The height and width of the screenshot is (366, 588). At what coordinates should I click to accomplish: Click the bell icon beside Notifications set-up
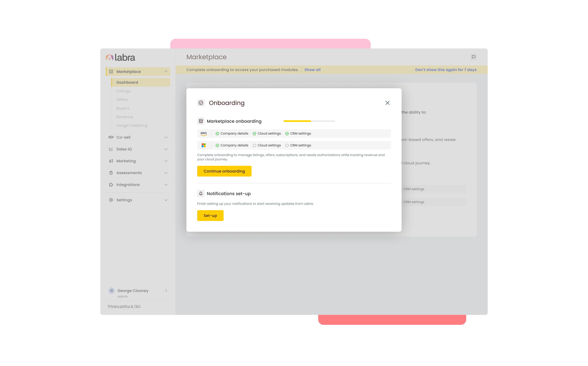tap(201, 193)
